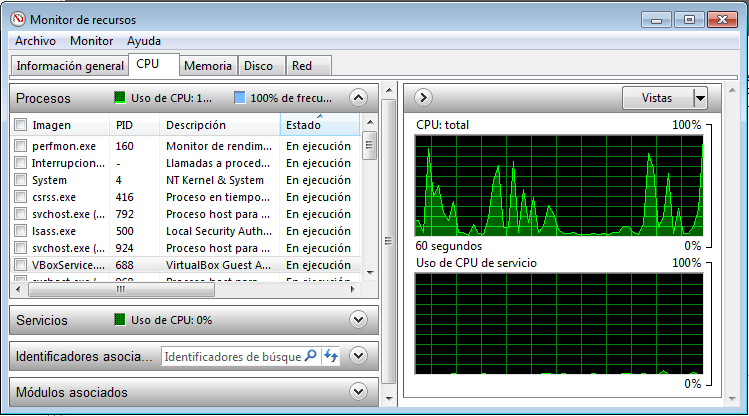Click the green CPU usage indicator in Procesos
Viewport: 749px width, 416px height.
click(119, 98)
